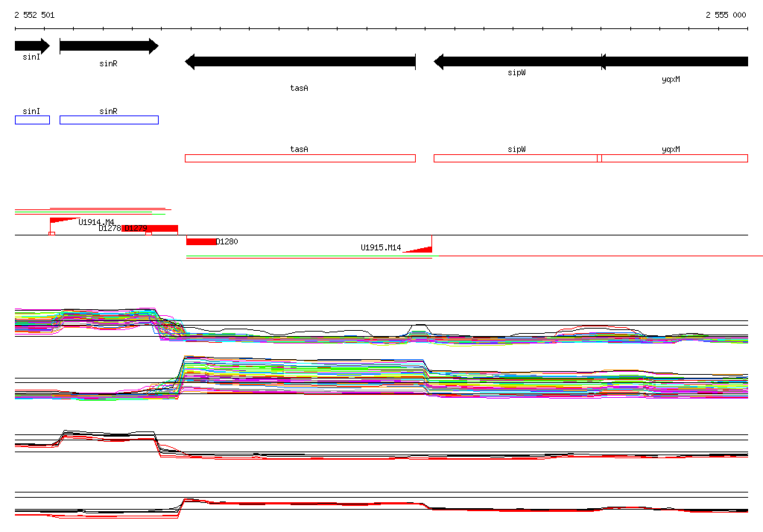Select the D1279 red segment
This screenshot has width=763, height=532.
click(150, 228)
